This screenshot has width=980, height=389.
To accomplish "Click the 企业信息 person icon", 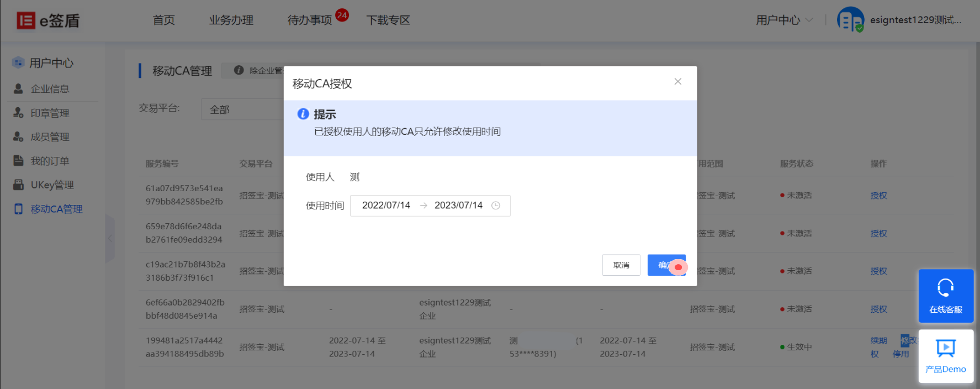I will point(18,88).
